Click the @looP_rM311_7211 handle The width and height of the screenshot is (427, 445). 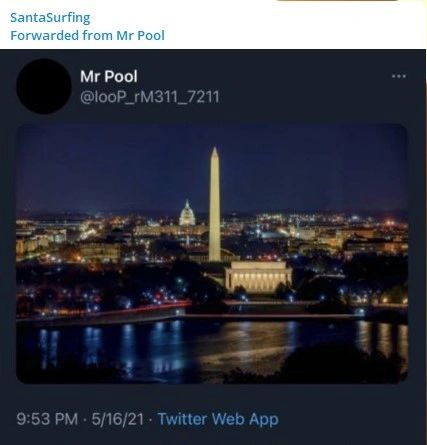click(150, 97)
